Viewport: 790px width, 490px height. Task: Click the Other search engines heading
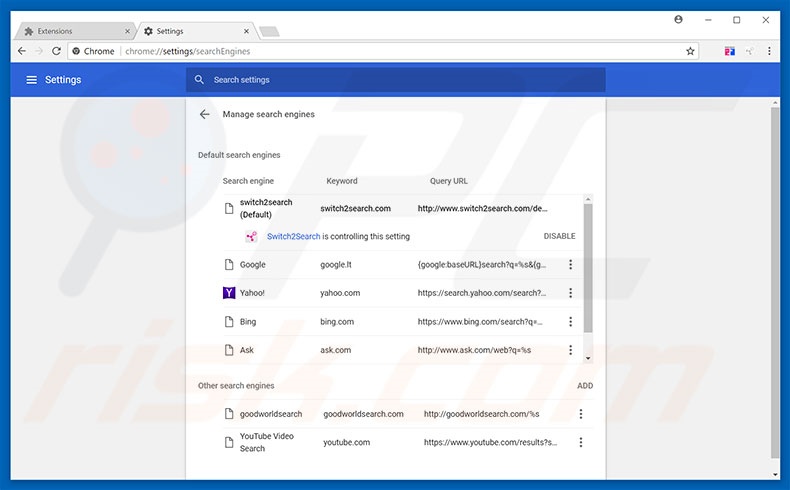click(x=236, y=386)
